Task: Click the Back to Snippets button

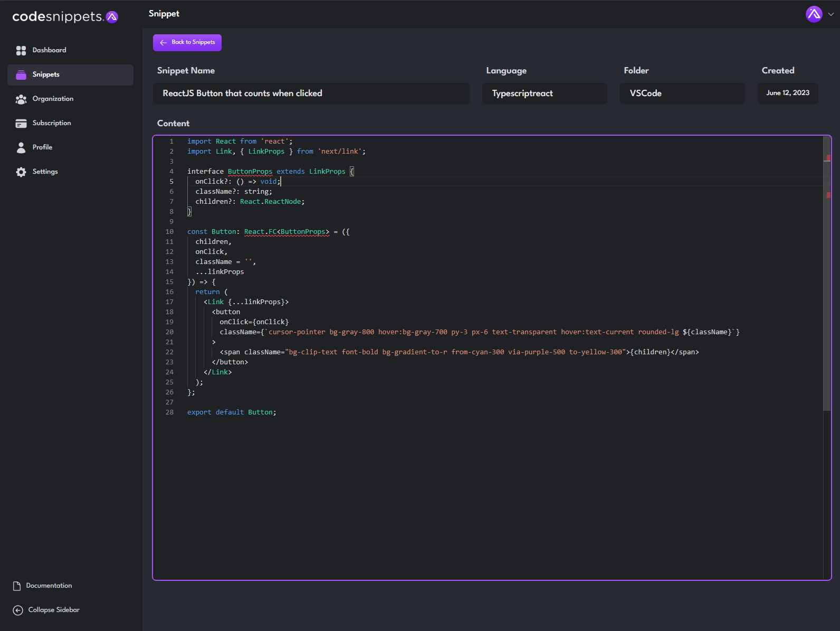Action: coord(187,42)
